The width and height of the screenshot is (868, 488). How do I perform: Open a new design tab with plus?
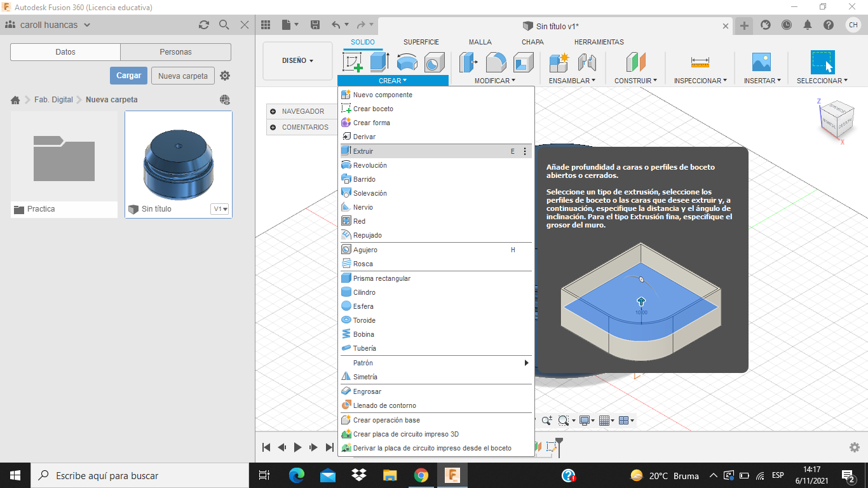click(x=744, y=25)
